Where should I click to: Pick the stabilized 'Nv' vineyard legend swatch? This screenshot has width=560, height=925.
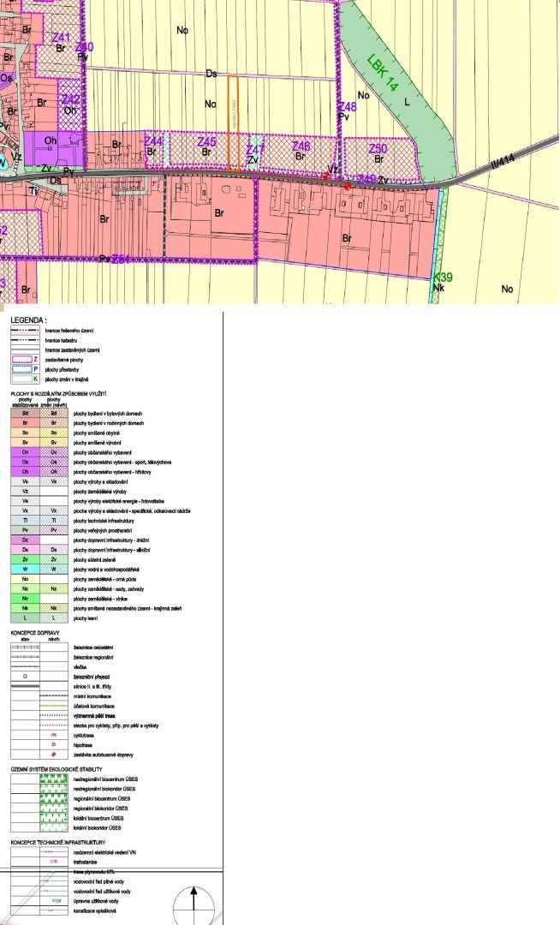pos(26,598)
